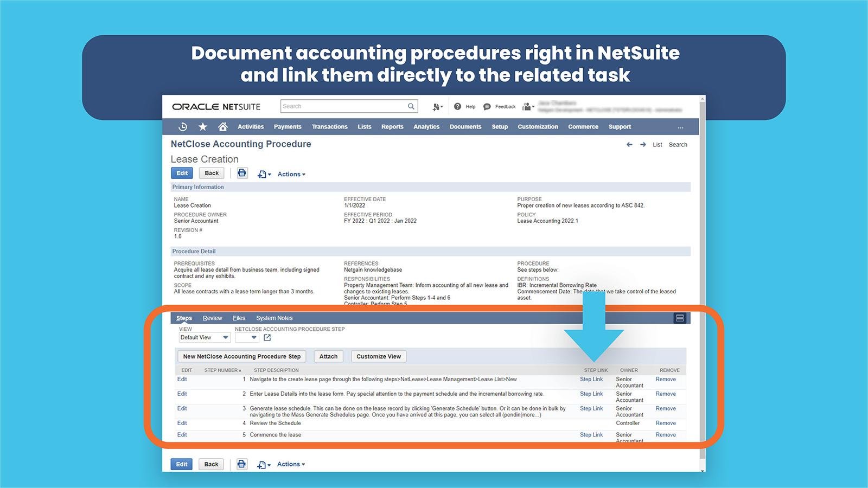The width and height of the screenshot is (868, 488).
Task: Open the Analytics menu
Action: (426, 127)
